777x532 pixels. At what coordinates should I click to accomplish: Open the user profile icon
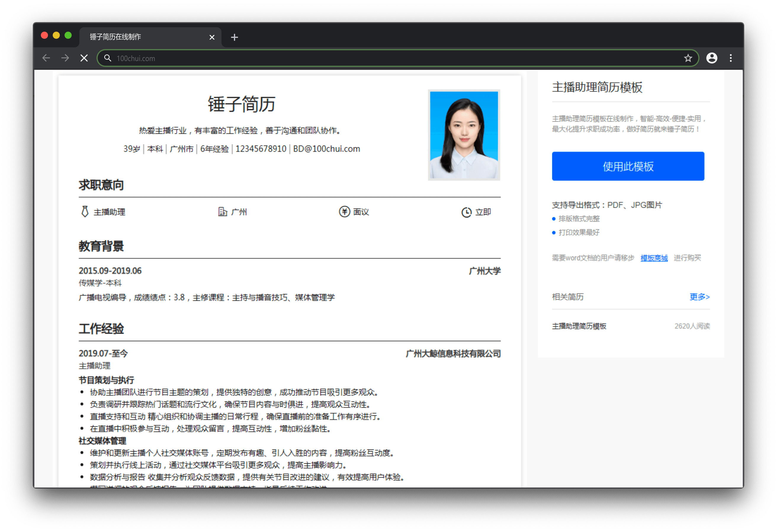[x=712, y=58]
